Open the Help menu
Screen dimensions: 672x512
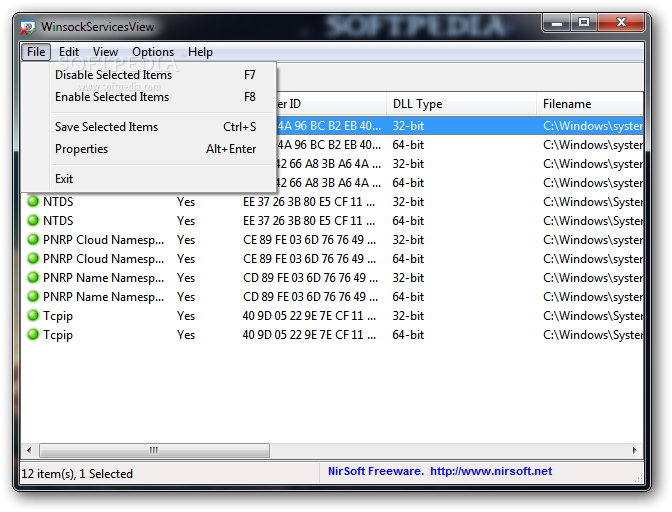[x=200, y=52]
